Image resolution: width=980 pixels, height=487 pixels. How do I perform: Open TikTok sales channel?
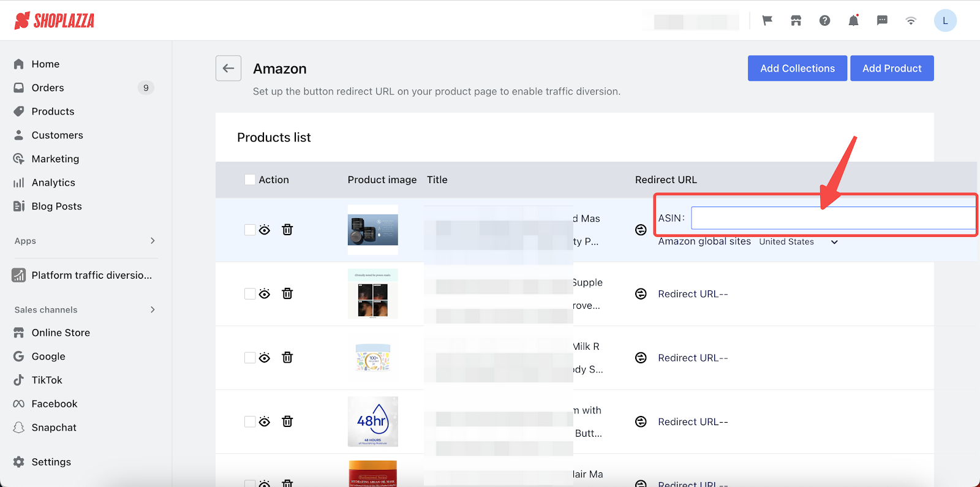point(47,380)
